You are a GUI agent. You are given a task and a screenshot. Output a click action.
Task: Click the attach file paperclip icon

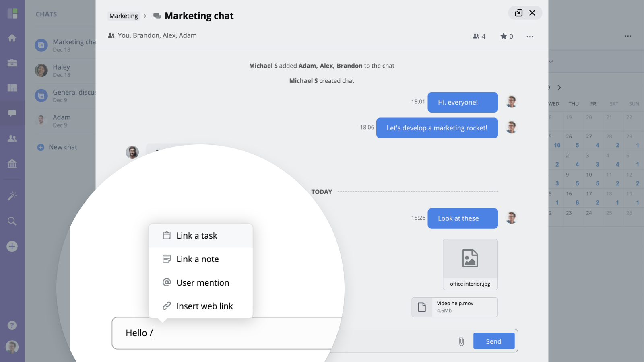[461, 341]
